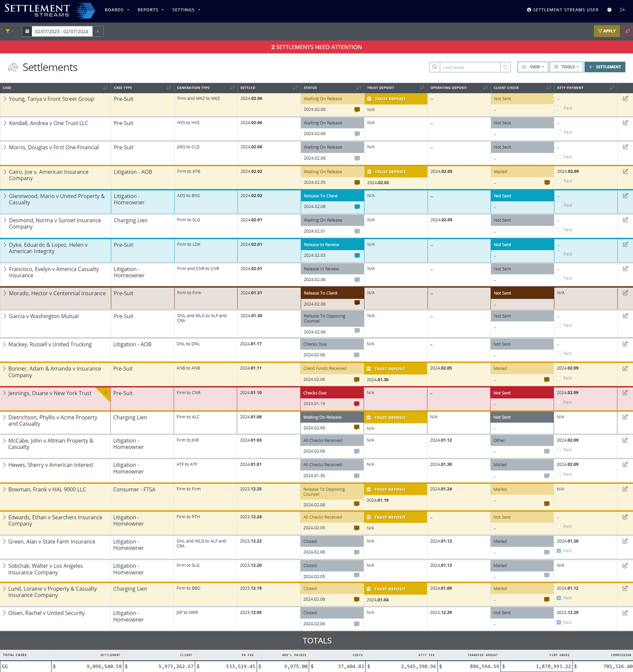Click the logout icon in header
This screenshot has height=672, width=633.
coord(622,10)
